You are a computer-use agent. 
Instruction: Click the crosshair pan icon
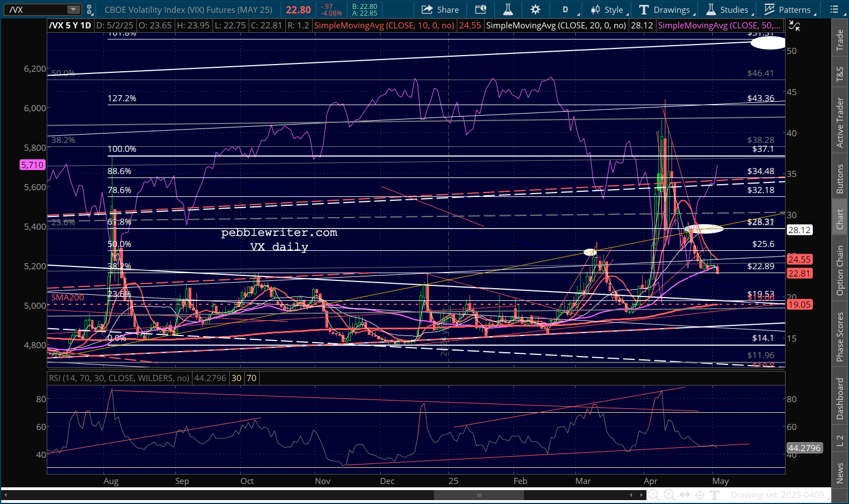(x=699, y=495)
